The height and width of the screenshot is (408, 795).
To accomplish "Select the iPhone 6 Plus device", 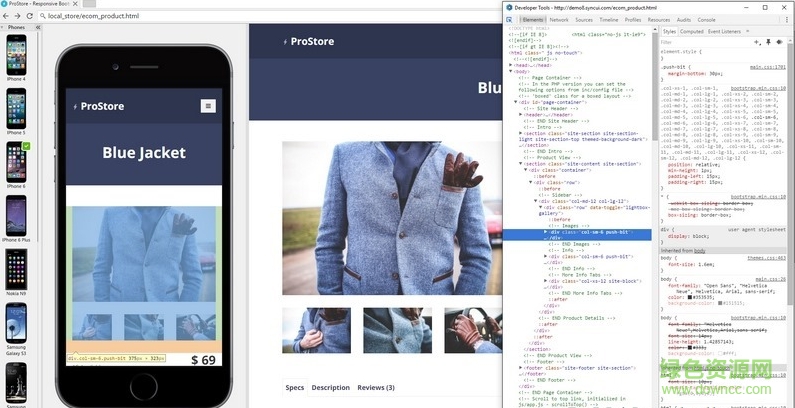I will pyautogui.click(x=16, y=217).
